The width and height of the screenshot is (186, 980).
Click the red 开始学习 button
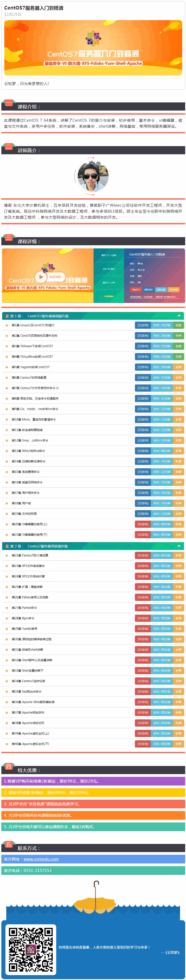[x=135, y=290]
